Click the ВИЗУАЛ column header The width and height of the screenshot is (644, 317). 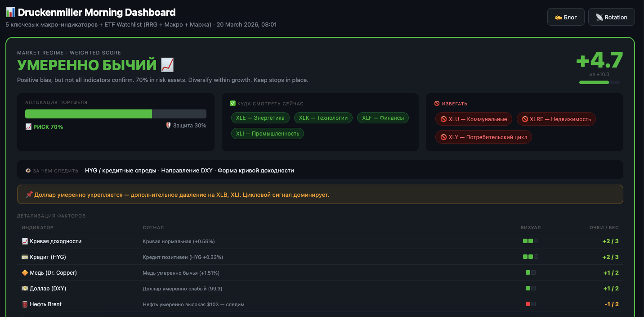coord(531,228)
